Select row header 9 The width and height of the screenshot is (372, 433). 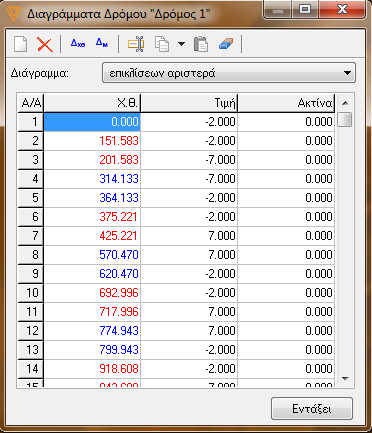[x=31, y=274]
